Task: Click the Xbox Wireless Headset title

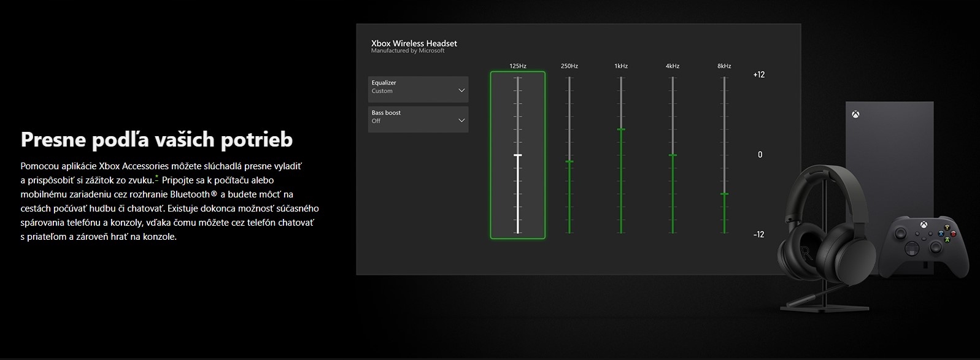Action: coord(414,44)
